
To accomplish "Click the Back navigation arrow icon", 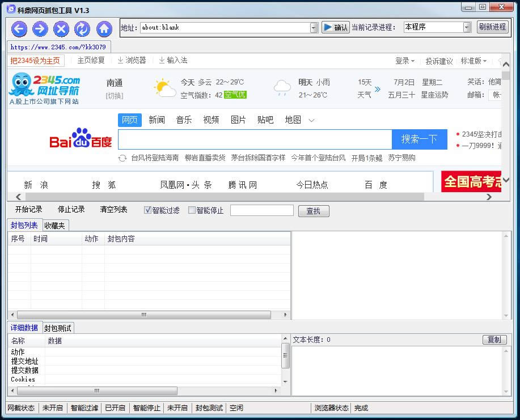I will pyautogui.click(x=19, y=29).
